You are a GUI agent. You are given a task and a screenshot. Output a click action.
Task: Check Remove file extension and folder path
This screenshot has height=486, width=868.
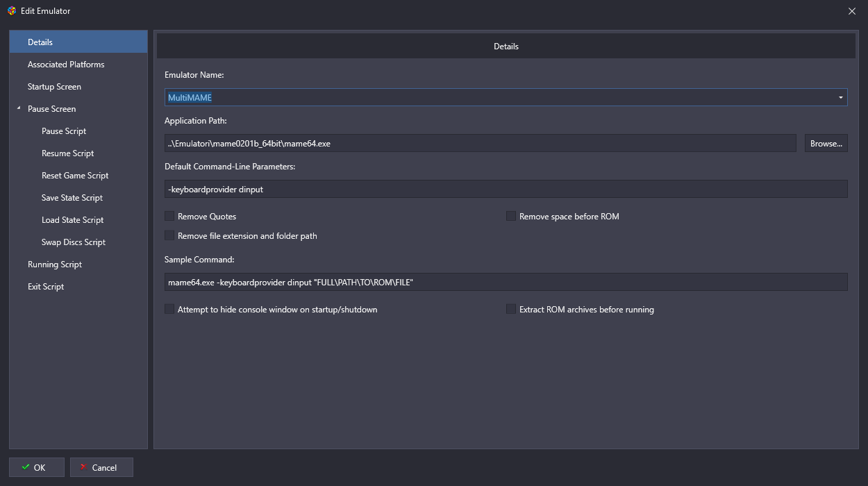coord(169,235)
